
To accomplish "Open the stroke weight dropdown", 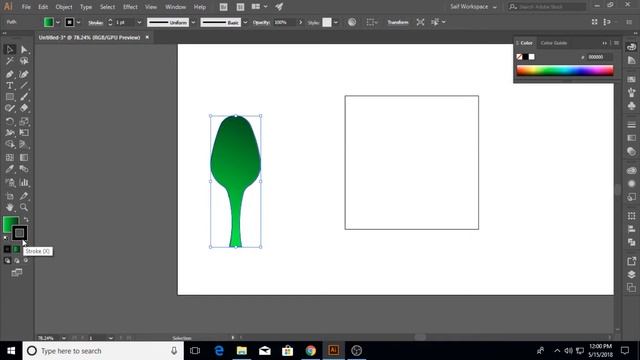I will pos(139,22).
